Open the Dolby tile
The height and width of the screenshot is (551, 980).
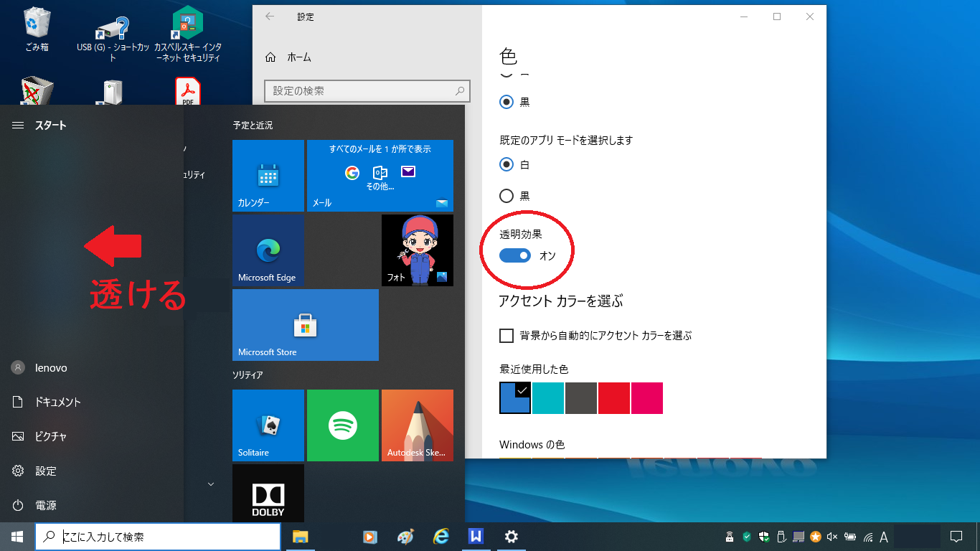pos(268,493)
